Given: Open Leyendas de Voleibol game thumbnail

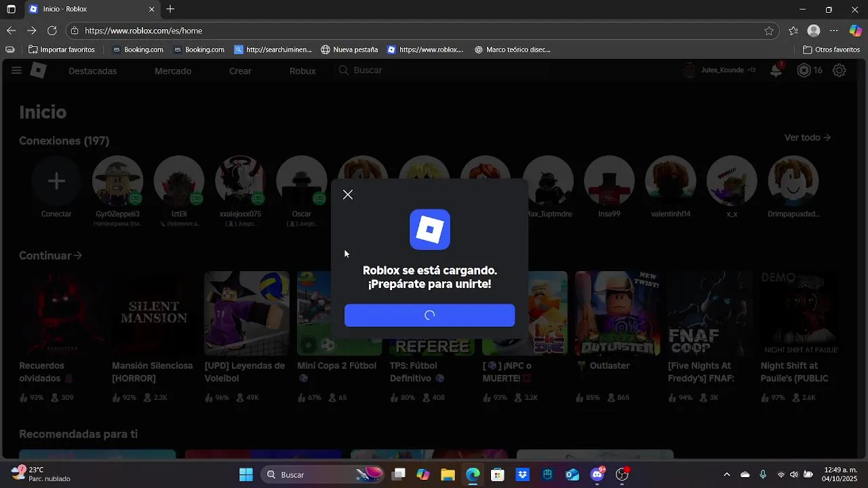Looking at the screenshot, I should [247, 313].
